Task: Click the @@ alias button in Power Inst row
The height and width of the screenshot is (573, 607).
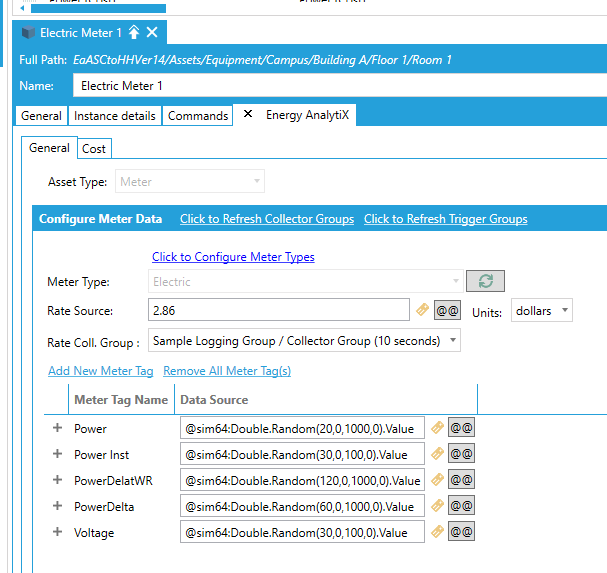Action: tap(461, 454)
